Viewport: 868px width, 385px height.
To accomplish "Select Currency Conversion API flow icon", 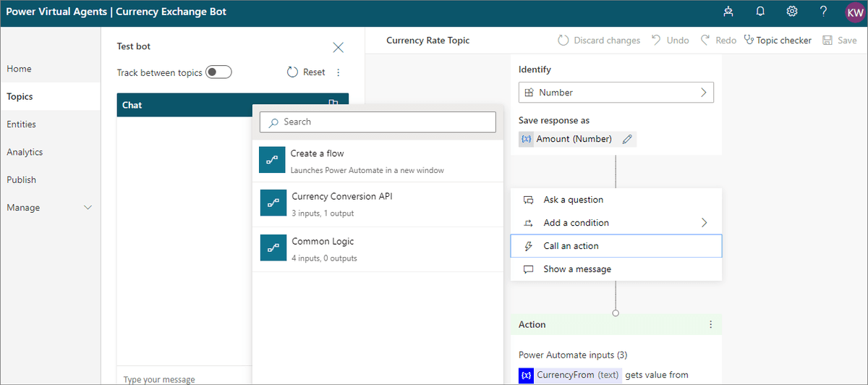I will (273, 203).
